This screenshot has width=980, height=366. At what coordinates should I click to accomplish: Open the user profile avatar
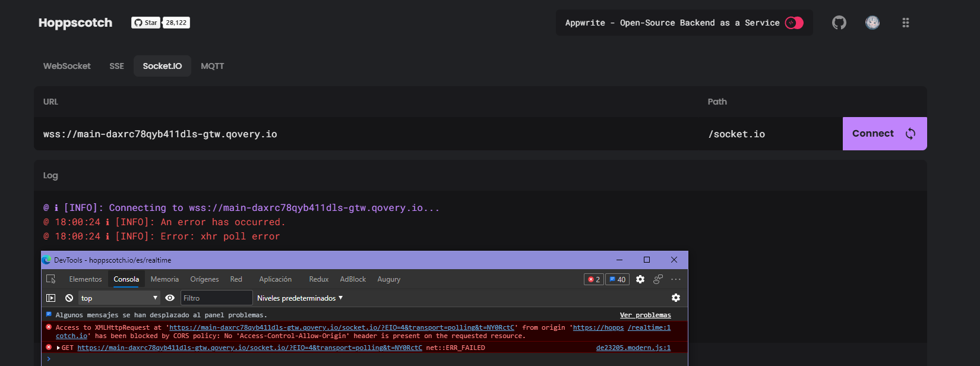(872, 23)
